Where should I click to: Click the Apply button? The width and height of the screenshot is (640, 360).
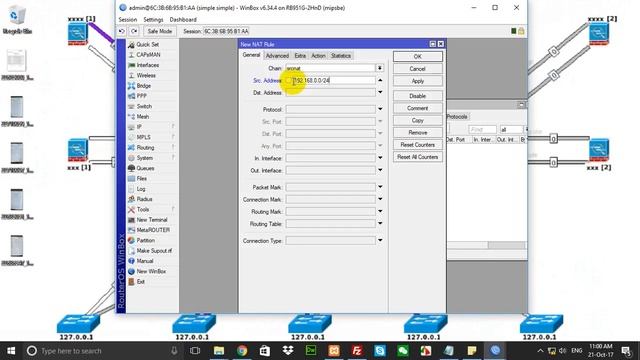(x=418, y=81)
